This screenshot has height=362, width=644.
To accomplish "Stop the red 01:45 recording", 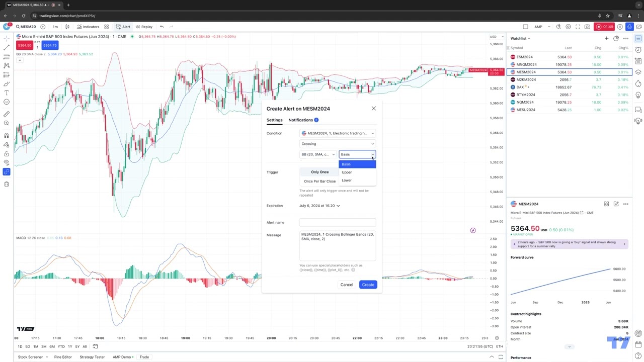I will 604,27.
